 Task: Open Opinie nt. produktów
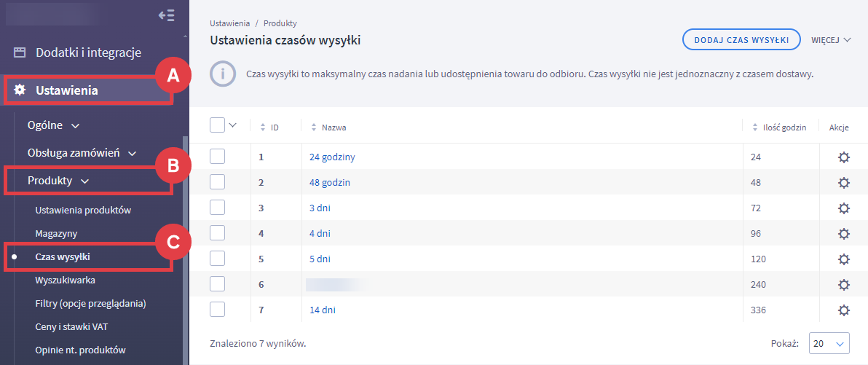click(81, 350)
